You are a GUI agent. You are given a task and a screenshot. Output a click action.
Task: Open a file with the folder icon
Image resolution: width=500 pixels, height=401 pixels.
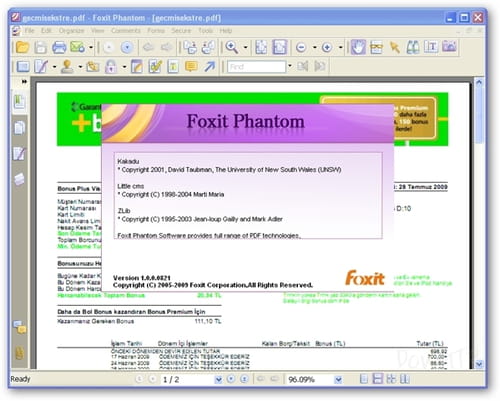point(22,47)
